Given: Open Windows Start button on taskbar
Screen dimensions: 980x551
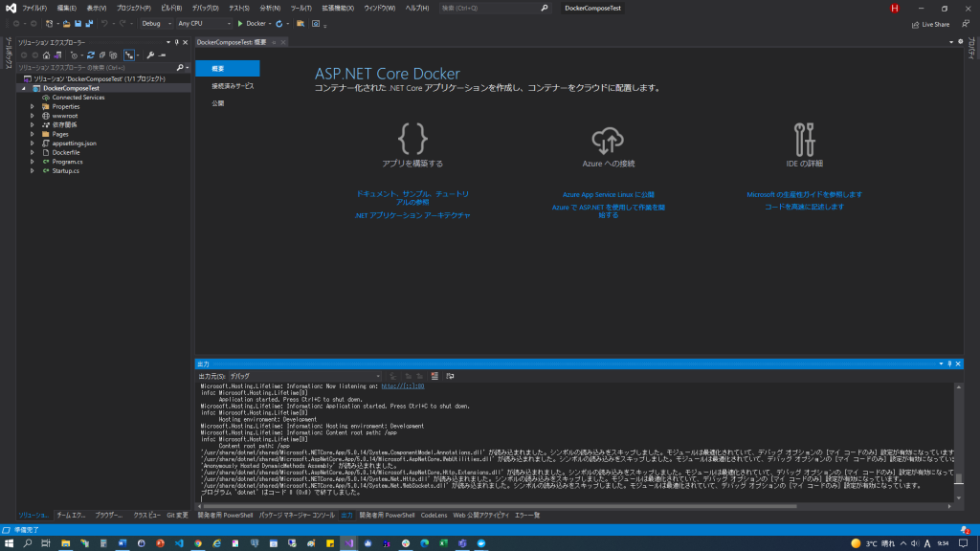Looking at the screenshot, I should tap(9, 543).
